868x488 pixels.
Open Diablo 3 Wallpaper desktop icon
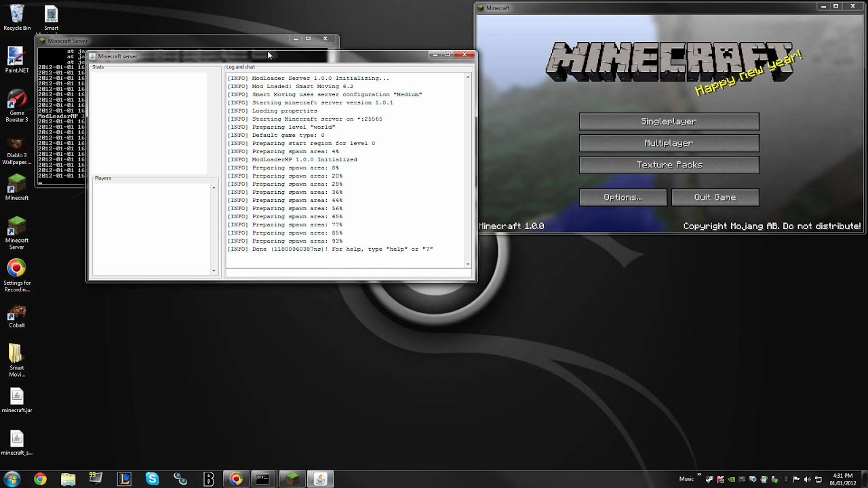17,149
